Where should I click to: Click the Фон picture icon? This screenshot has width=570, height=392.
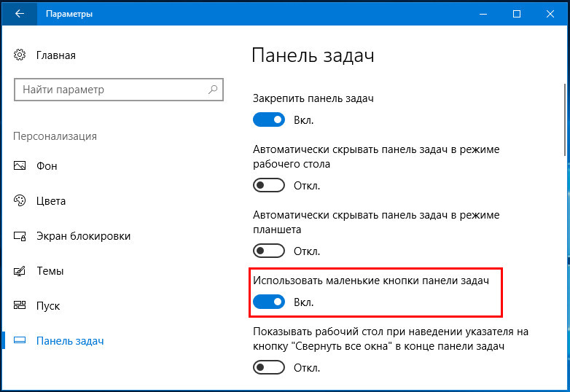pos(20,165)
